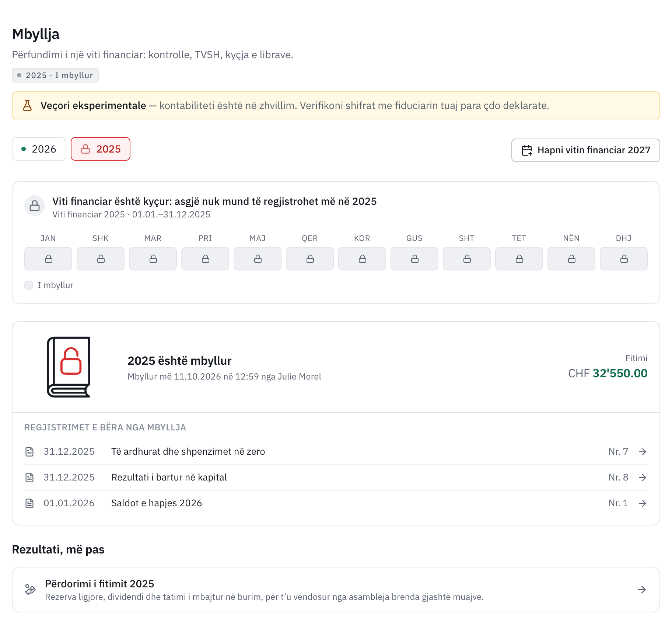Viewport: 672px width, 622px height.
Task: Open Saldot e hapjes 2026 entry
Action: tap(336, 503)
